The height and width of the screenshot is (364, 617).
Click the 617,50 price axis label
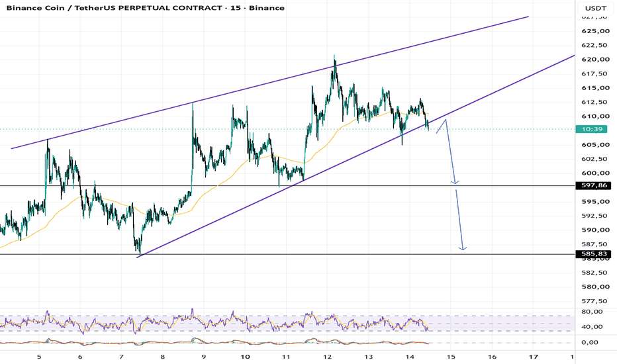point(594,74)
